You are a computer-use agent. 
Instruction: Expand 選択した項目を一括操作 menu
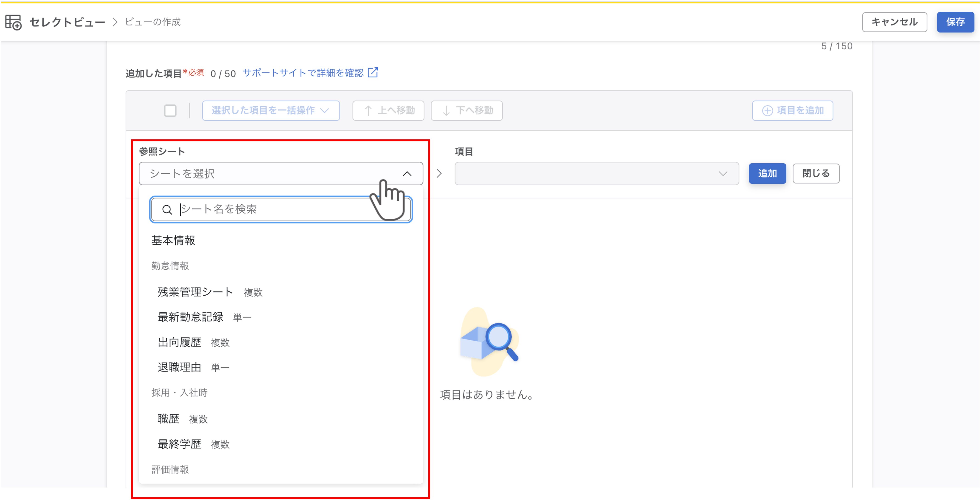click(x=271, y=111)
